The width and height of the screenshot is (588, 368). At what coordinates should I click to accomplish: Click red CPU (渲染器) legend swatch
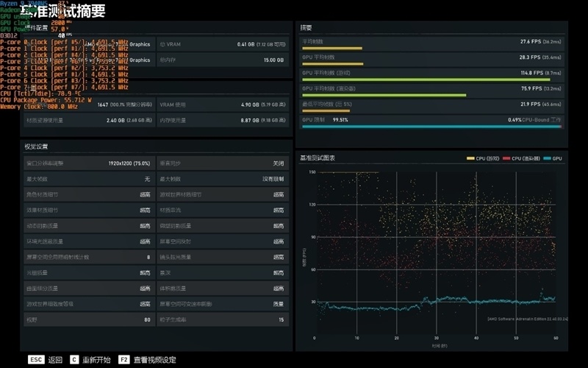[x=506, y=158]
